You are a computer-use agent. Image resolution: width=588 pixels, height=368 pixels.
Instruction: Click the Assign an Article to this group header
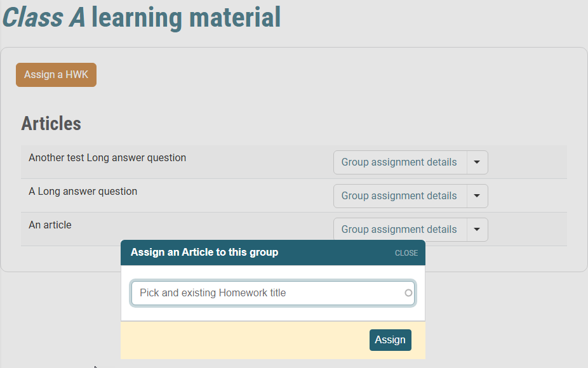tap(206, 252)
